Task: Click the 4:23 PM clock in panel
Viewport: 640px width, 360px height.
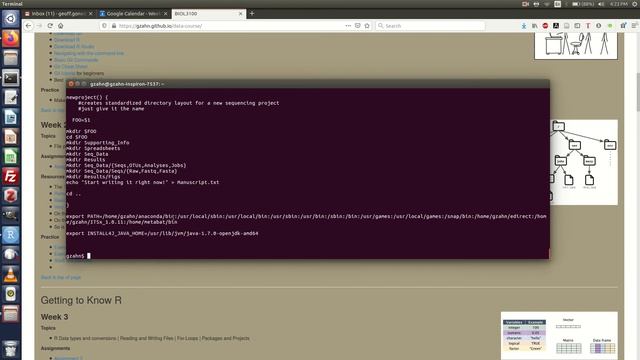Action: coord(619,4)
